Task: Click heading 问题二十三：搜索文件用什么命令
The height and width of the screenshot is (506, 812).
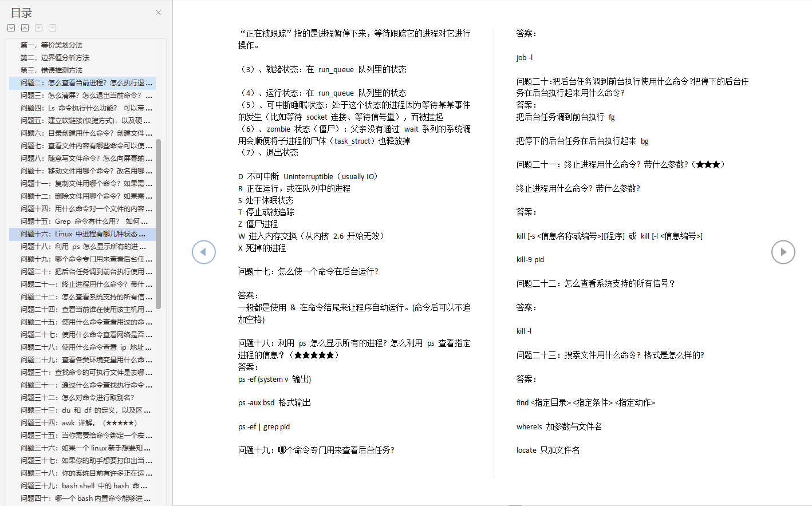Action: pos(610,355)
